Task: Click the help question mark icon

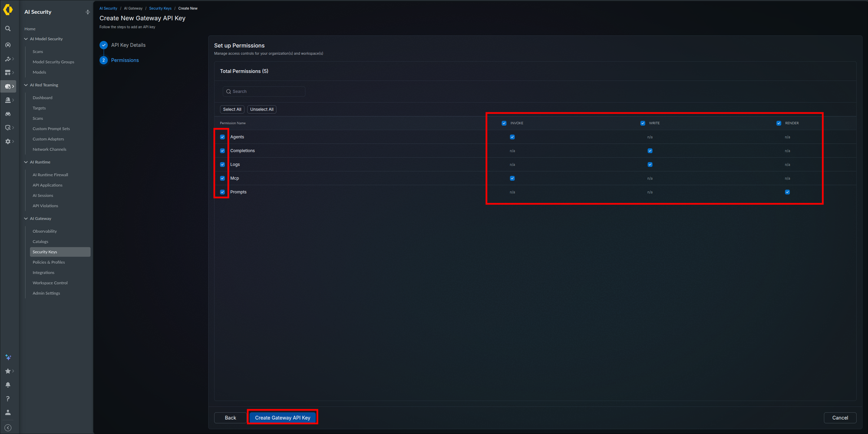Action: 8,399
